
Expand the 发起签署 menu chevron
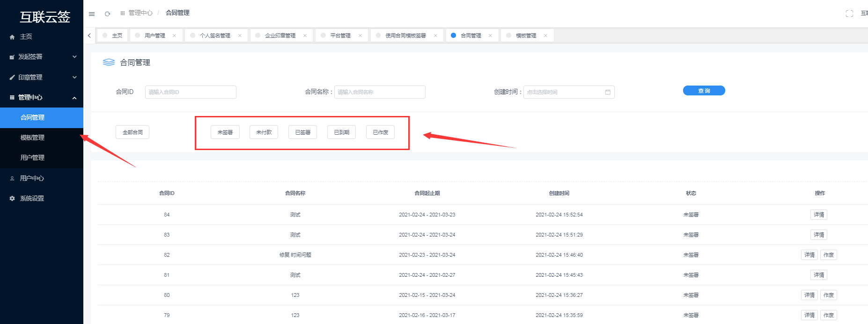(74, 57)
